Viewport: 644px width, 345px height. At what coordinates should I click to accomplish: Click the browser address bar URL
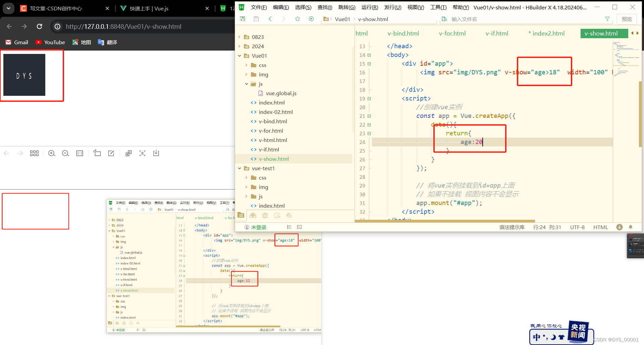pyautogui.click(x=123, y=26)
